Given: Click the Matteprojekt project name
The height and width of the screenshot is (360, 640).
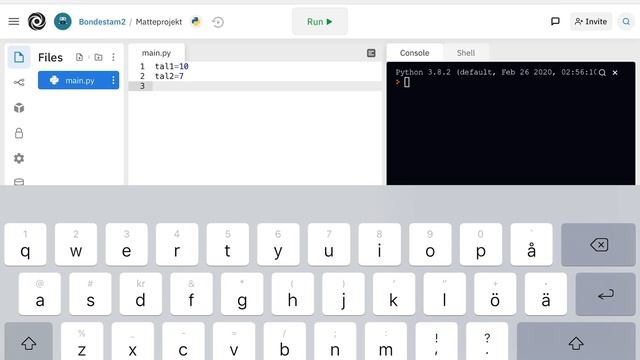Looking at the screenshot, I should click(x=159, y=22).
